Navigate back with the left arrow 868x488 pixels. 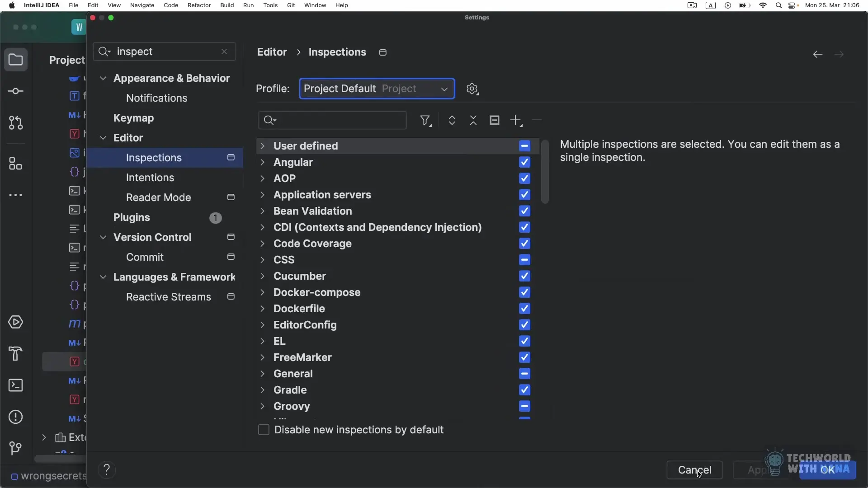click(x=817, y=54)
